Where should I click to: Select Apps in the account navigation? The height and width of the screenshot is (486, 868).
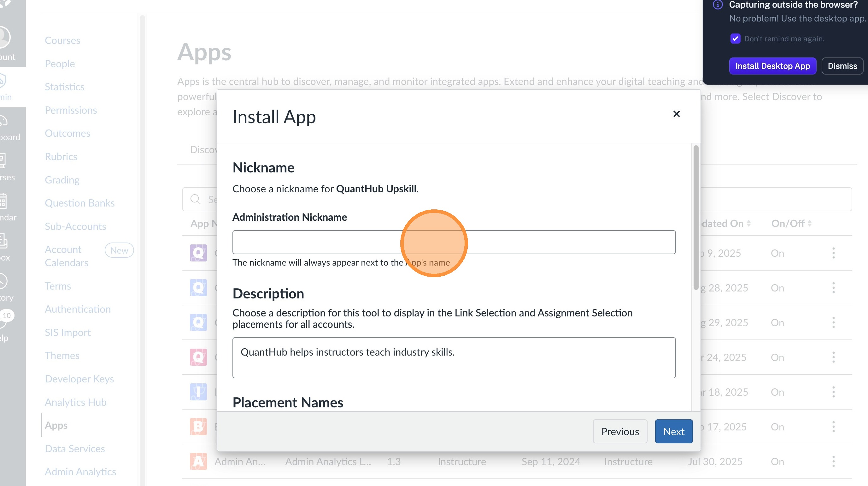pyautogui.click(x=56, y=425)
